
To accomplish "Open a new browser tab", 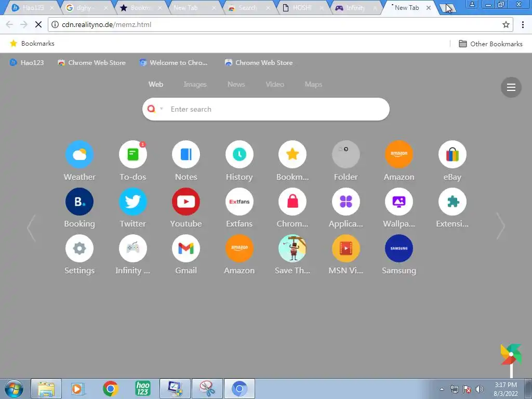I will (x=447, y=8).
